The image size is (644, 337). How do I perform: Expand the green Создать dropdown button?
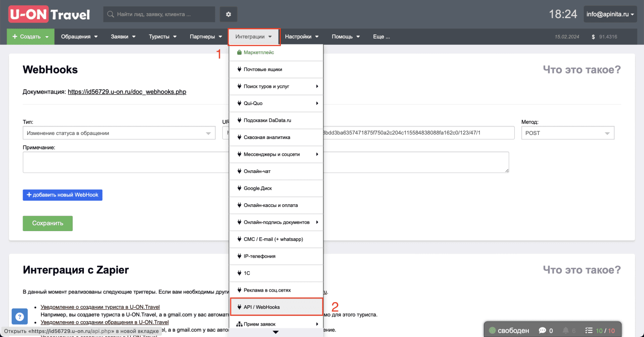(30, 37)
